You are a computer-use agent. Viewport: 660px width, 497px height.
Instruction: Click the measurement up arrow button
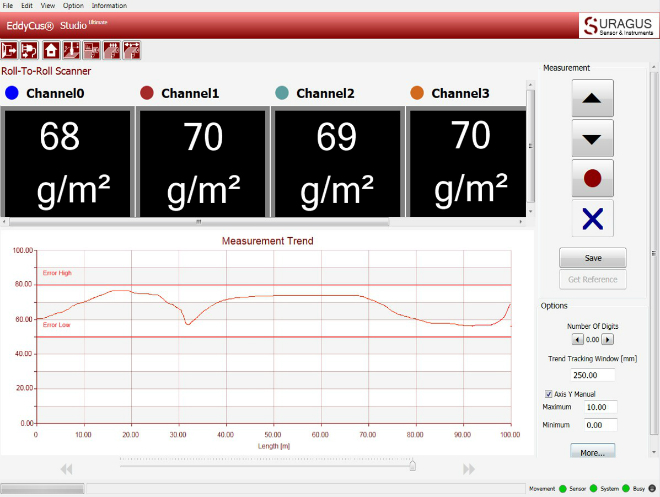(592, 98)
